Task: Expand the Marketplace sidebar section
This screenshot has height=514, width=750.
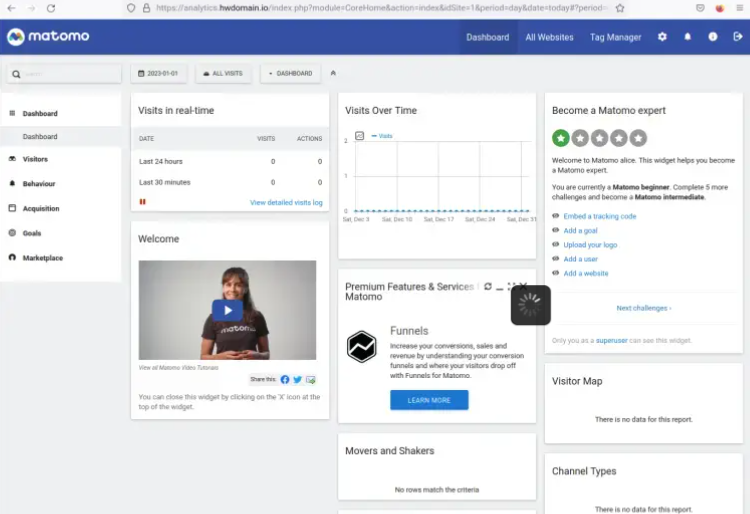Action: (x=43, y=258)
